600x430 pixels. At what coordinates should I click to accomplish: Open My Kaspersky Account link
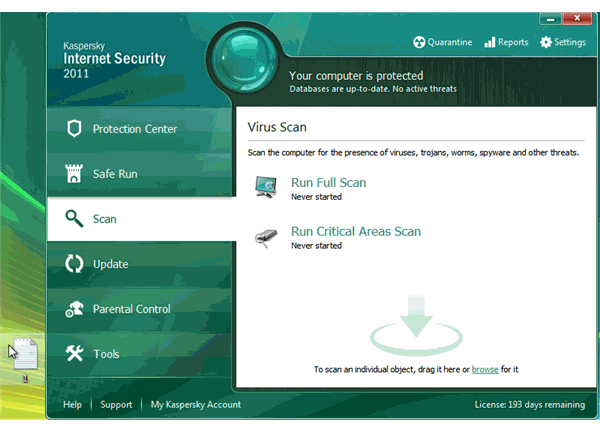pos(196,405)
